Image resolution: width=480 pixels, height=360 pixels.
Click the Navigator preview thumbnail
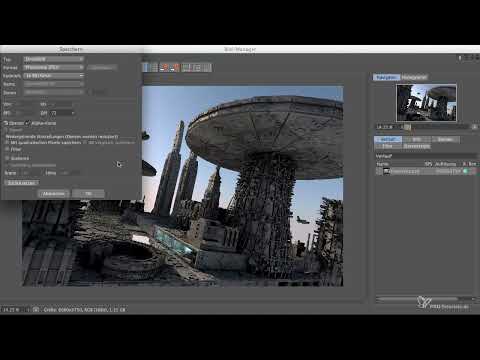426,103
